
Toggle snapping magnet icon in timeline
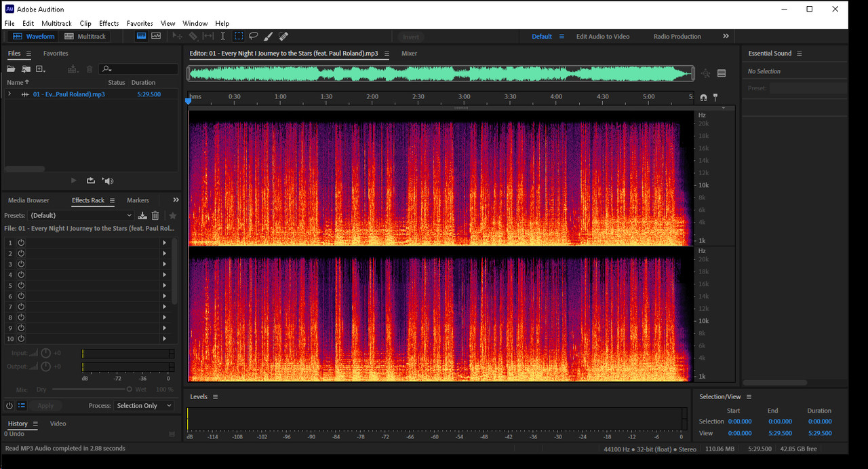(x=703, y=98)
